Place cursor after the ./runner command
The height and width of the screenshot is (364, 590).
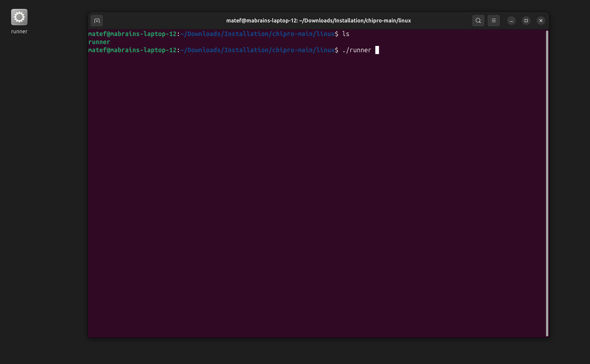pos(377,50)
